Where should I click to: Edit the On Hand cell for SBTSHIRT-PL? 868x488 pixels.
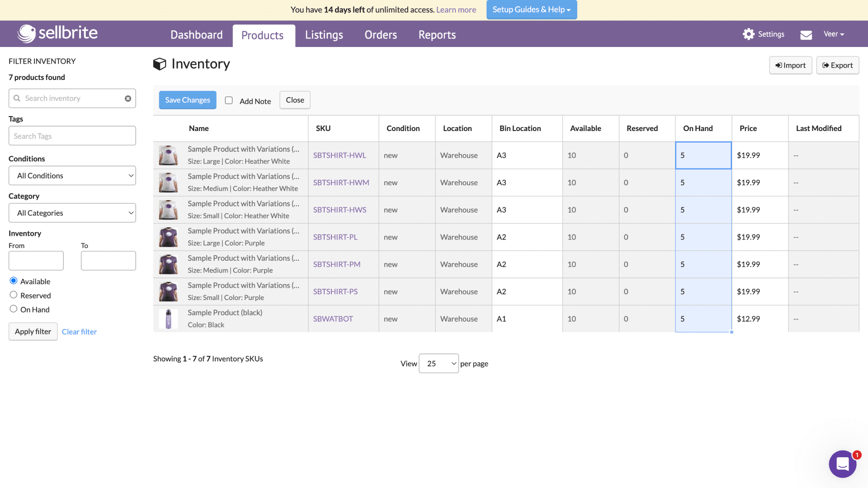point(703,237)
